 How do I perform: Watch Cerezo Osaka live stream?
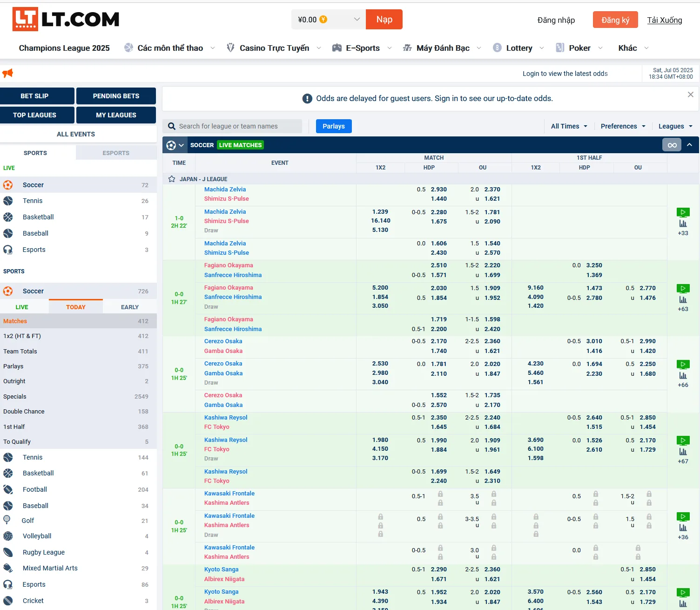point(683,365)
